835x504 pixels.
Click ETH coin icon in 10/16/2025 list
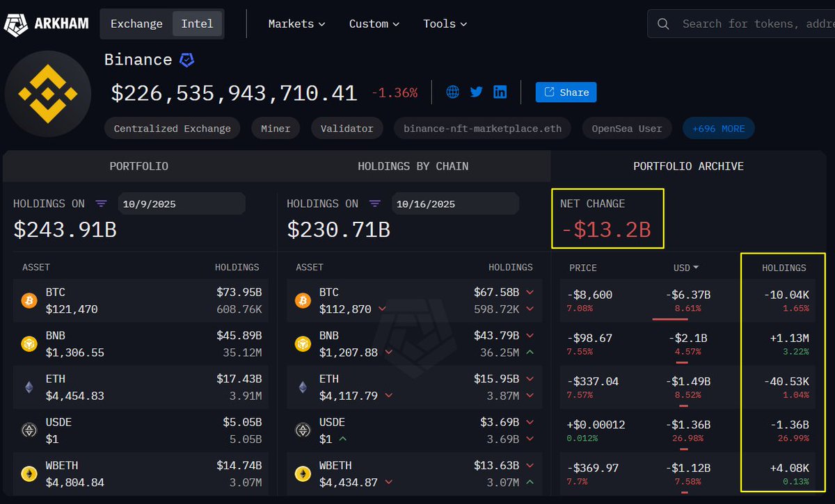click(x=303, y=387)
